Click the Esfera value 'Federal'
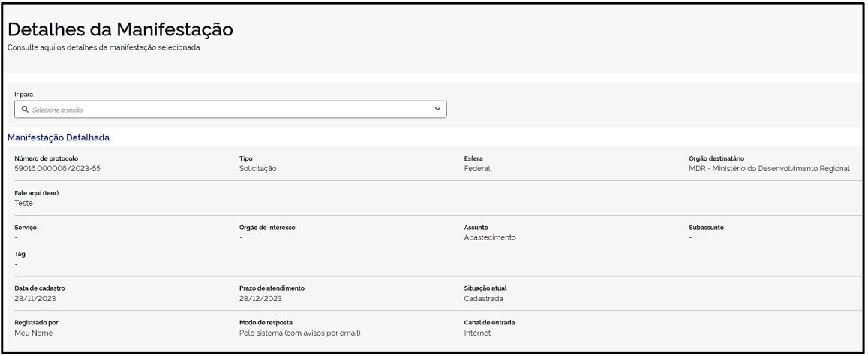Viewport: 868px width, 356px height. [476, 169]
